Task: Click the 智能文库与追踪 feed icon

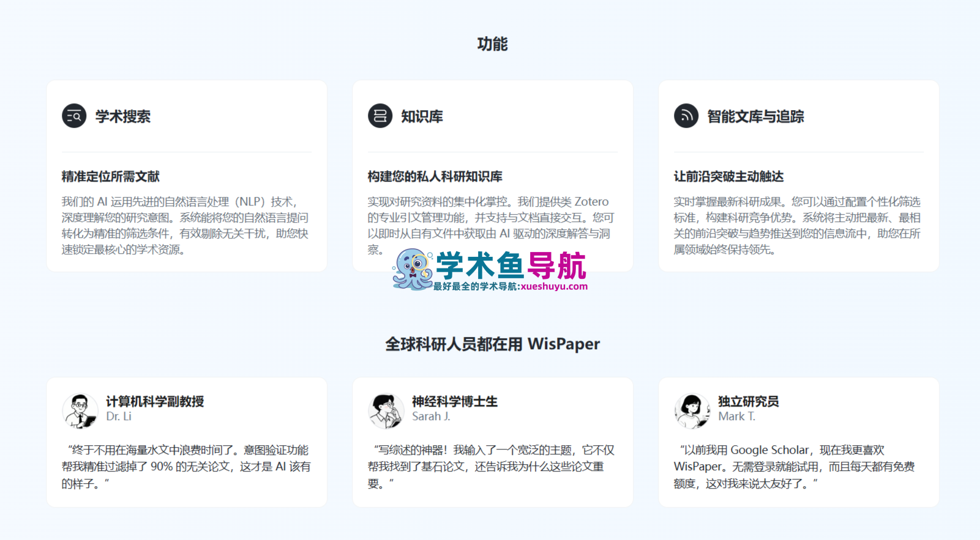Action: tap(686, 116)
